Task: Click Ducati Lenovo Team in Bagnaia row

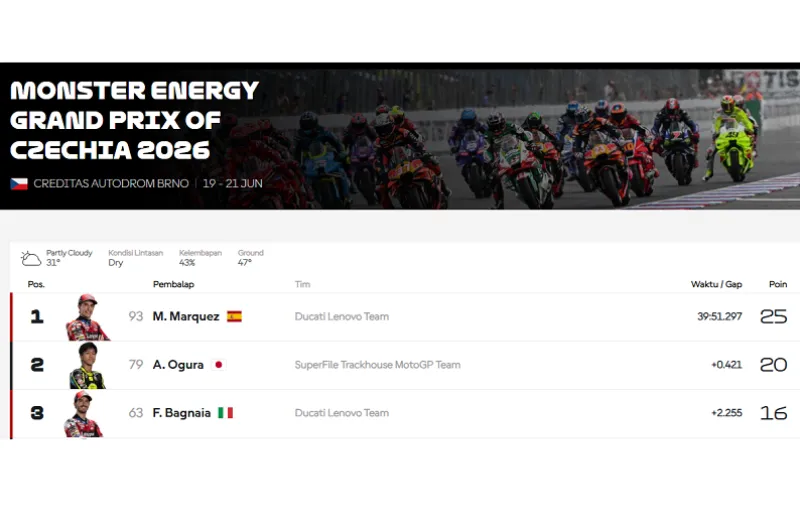Action: [342, 413]
